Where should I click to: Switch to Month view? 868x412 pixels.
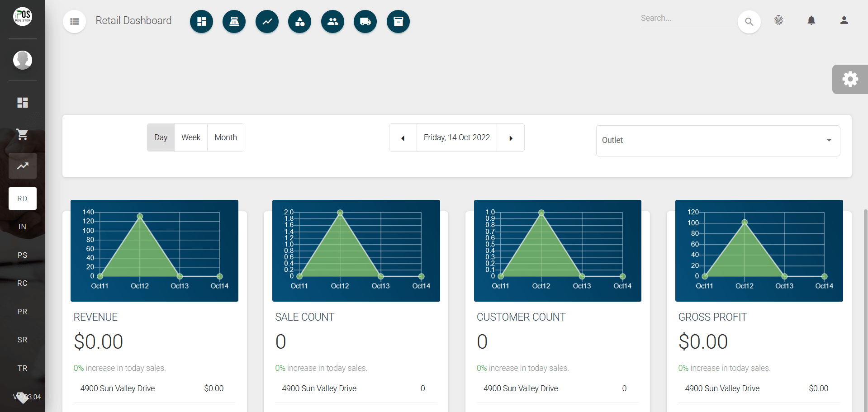tap(226, 137)
